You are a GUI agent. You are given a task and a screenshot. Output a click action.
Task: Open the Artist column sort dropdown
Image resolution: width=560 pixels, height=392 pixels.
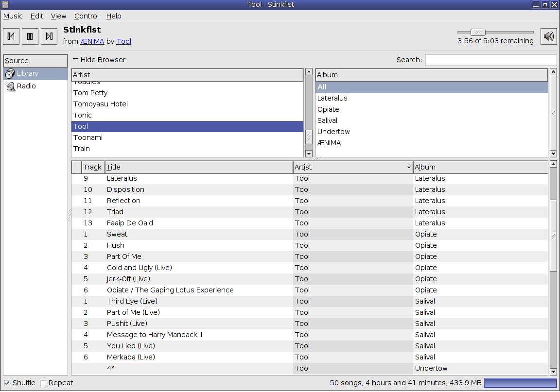point(409,167)
